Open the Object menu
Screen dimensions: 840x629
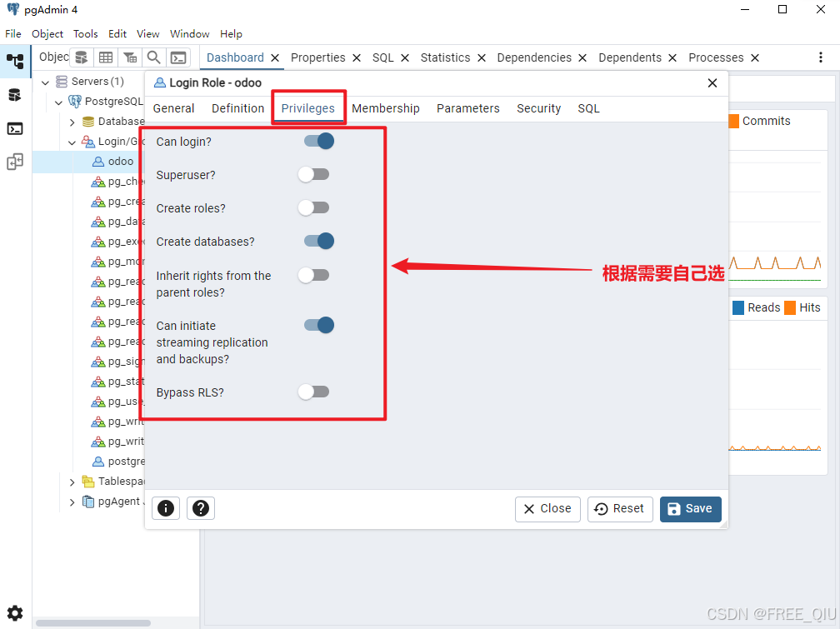tap(47, 34)
